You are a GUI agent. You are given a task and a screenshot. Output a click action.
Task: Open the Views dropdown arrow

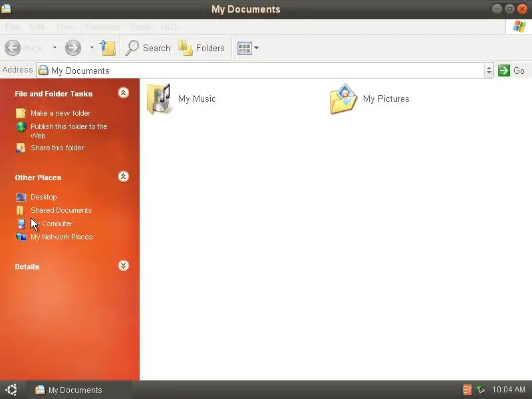click(257, 48)
